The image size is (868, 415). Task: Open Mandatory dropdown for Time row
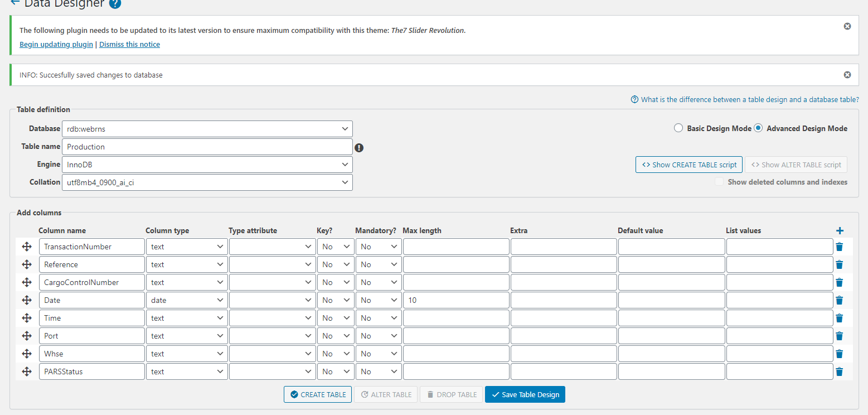point(379,318)
